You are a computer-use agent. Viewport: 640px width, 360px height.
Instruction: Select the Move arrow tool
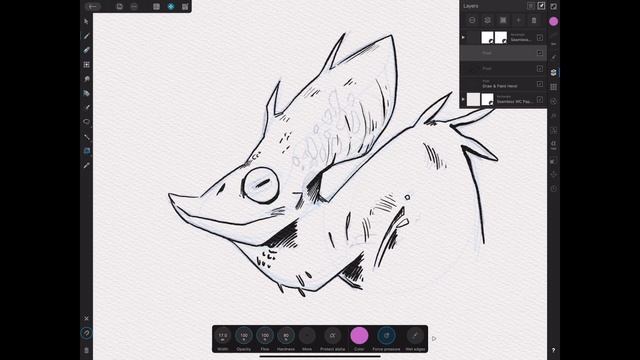coord(86,21)
